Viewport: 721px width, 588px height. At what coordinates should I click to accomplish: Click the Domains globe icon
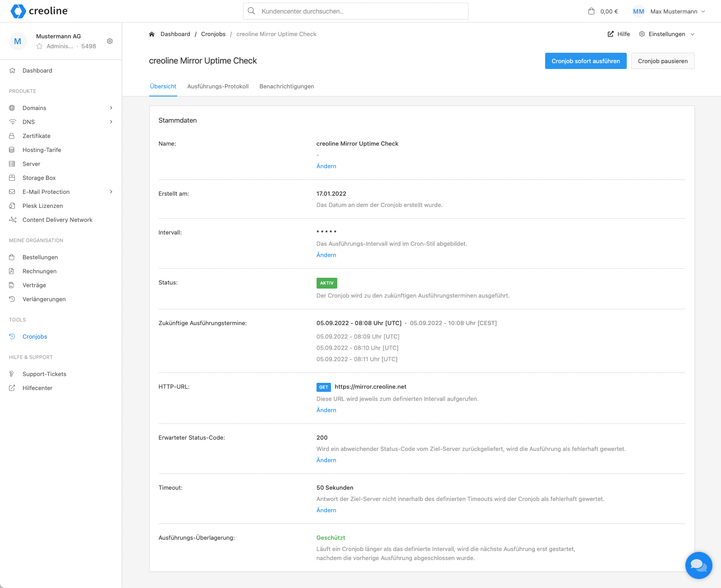click(x=12, y=108)
